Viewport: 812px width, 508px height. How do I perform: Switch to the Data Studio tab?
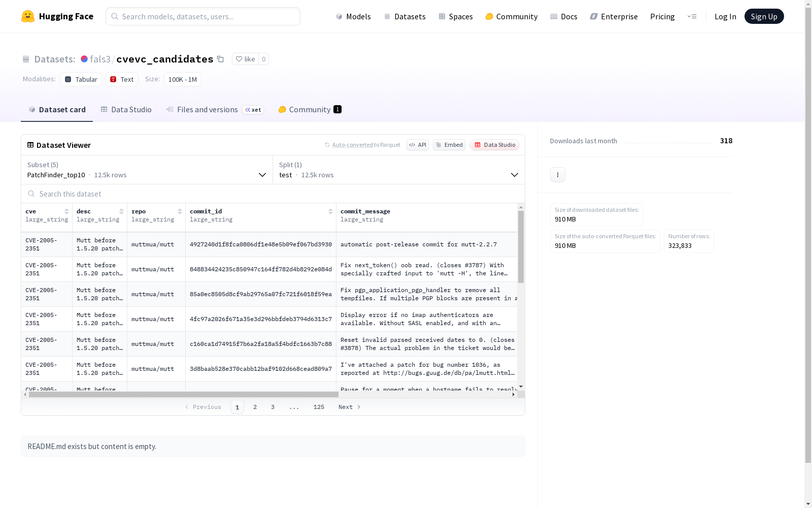(126, 110)
